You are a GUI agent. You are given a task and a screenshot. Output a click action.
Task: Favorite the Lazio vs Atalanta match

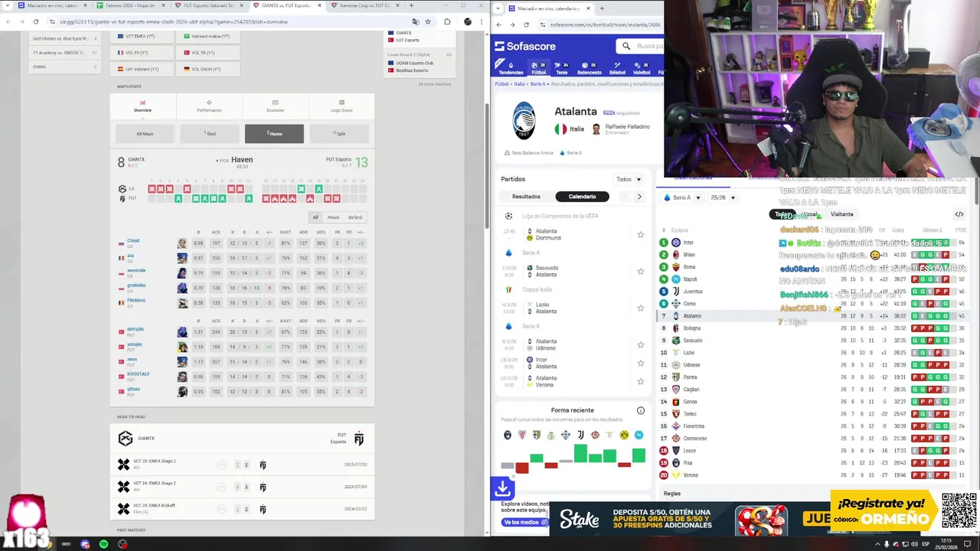tap(641, 308)
